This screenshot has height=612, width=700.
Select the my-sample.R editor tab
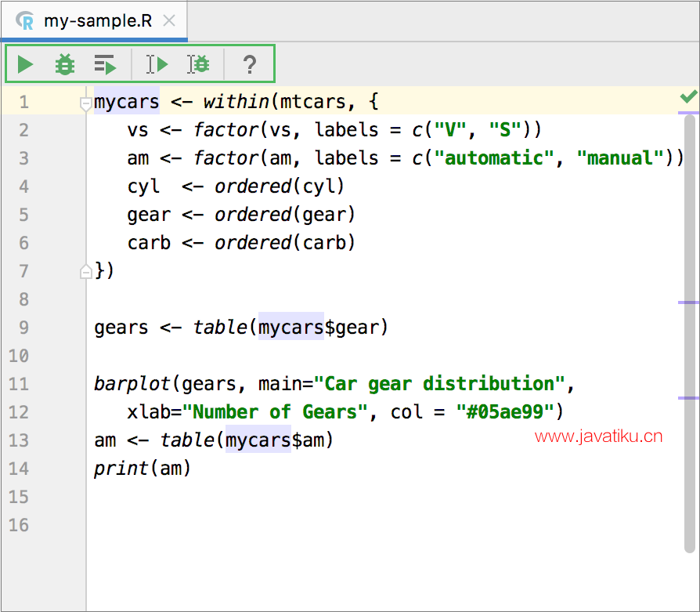(x=97, y=21)
